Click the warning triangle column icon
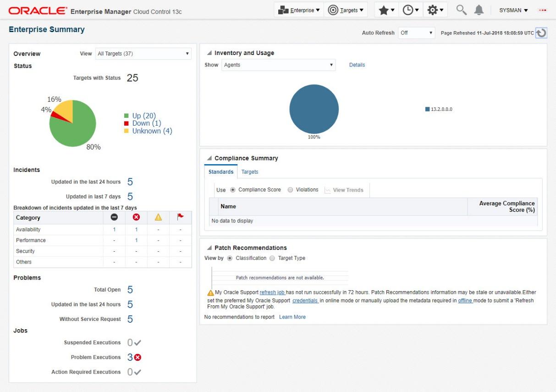 click(158, 218)
